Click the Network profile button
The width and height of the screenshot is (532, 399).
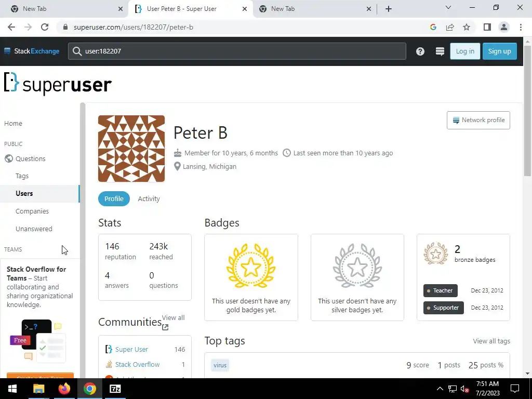pyautogui.click(x=478, y=120)
